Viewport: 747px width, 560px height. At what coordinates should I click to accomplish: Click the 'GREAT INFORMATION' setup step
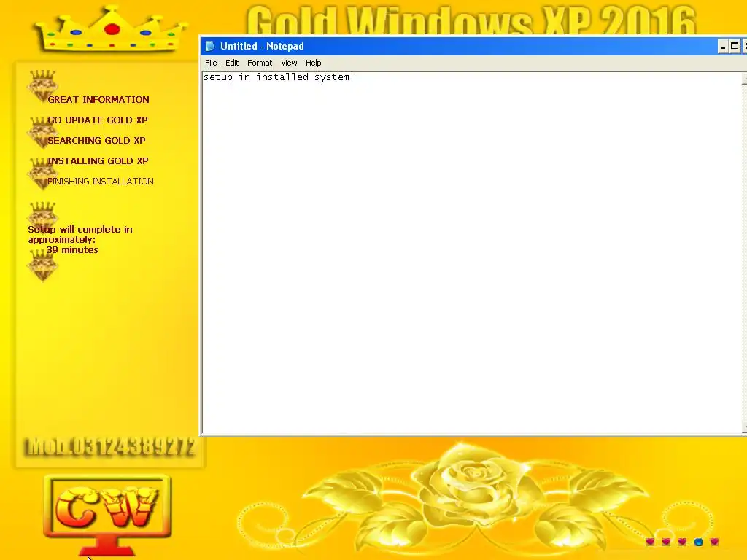tap(98, 99)
